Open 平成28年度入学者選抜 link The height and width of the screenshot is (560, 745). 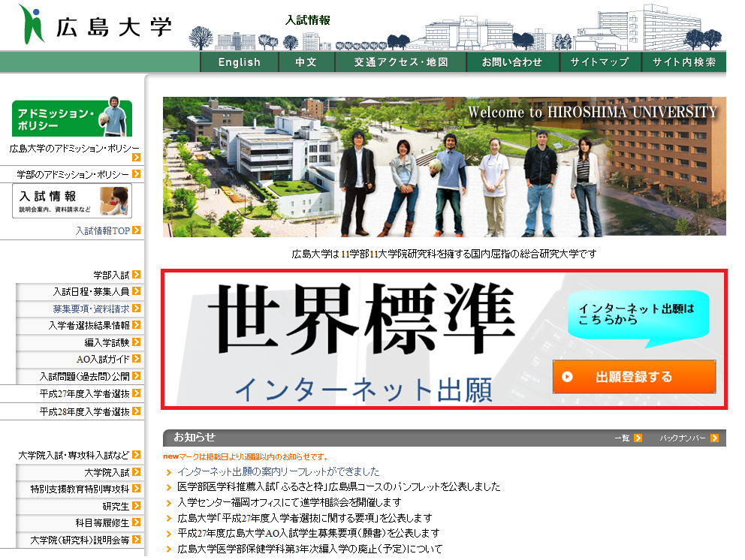[x=85, y=412]
